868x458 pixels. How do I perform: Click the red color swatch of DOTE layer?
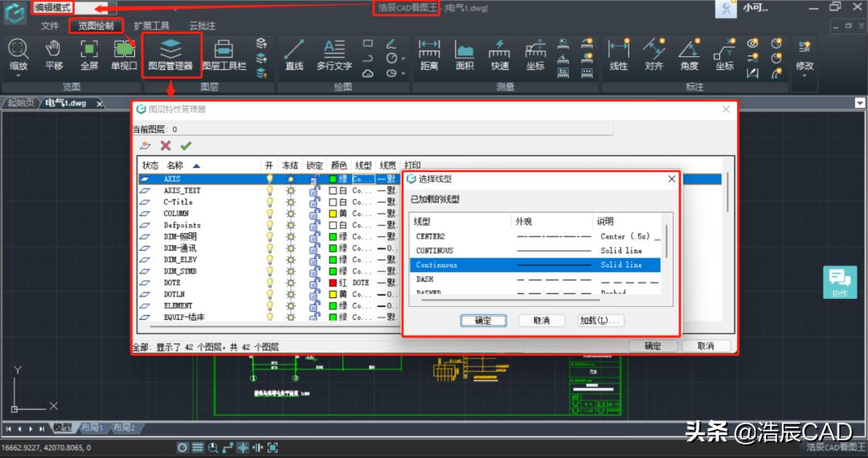(x=333, y=283)
